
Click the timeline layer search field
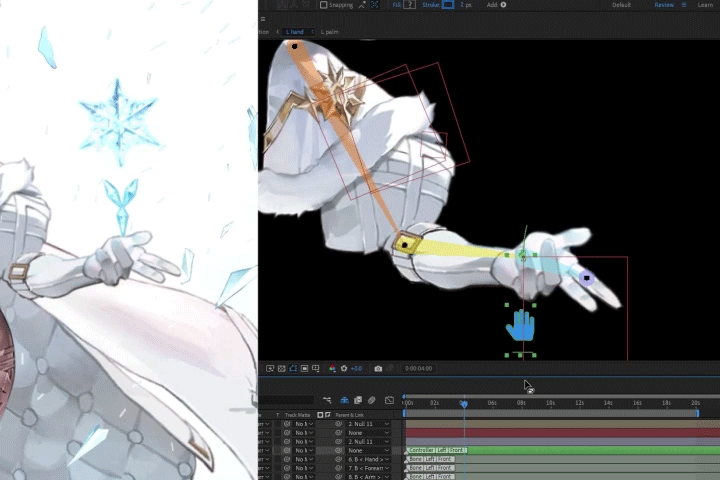click(286, 400)
